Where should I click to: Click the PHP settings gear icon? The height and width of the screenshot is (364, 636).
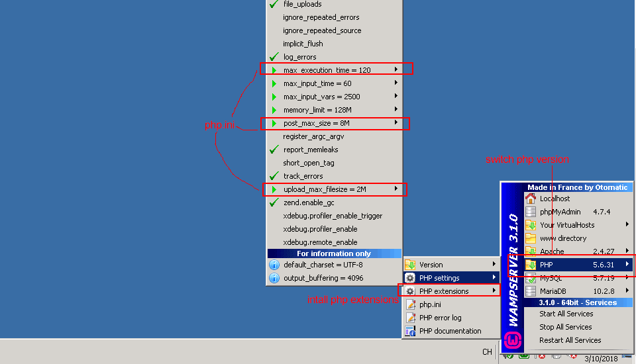[x=410, y=278]
